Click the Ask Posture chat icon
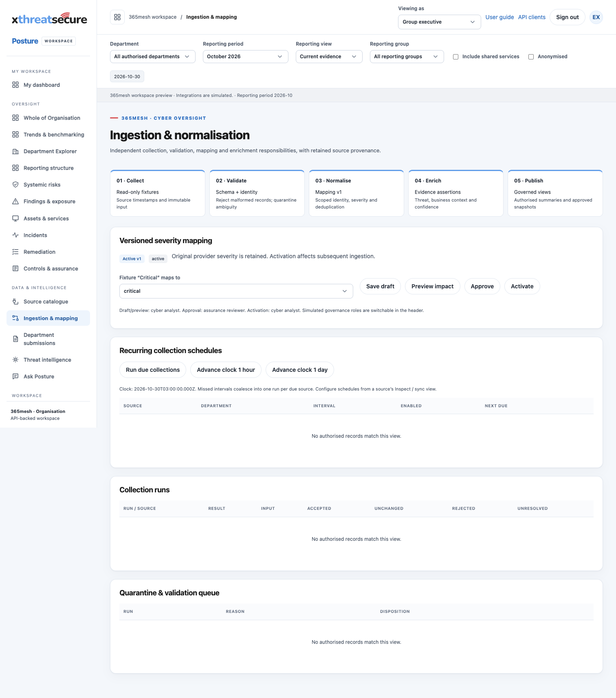Image resolution: width=616 pixels, height=698 pixels. point(15,376)
